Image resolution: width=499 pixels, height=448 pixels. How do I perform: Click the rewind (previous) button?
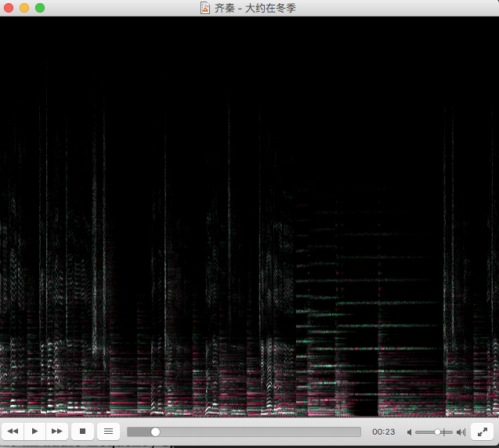(x=13, y=432)
